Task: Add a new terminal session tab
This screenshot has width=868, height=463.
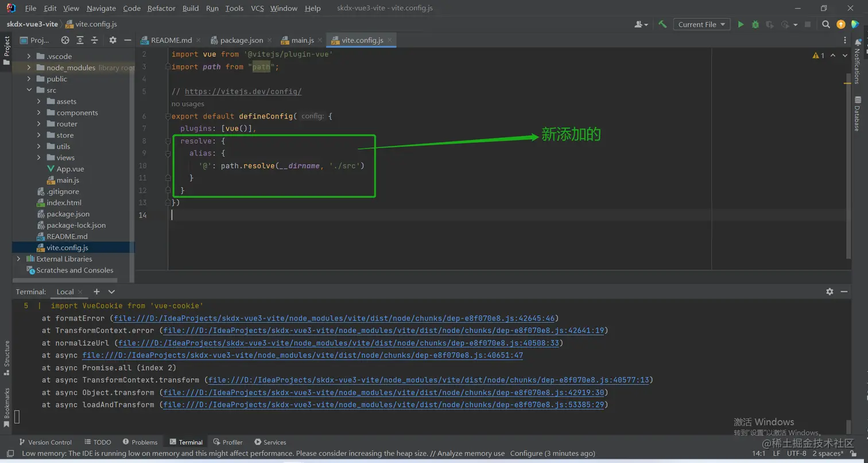Action: 96,291
